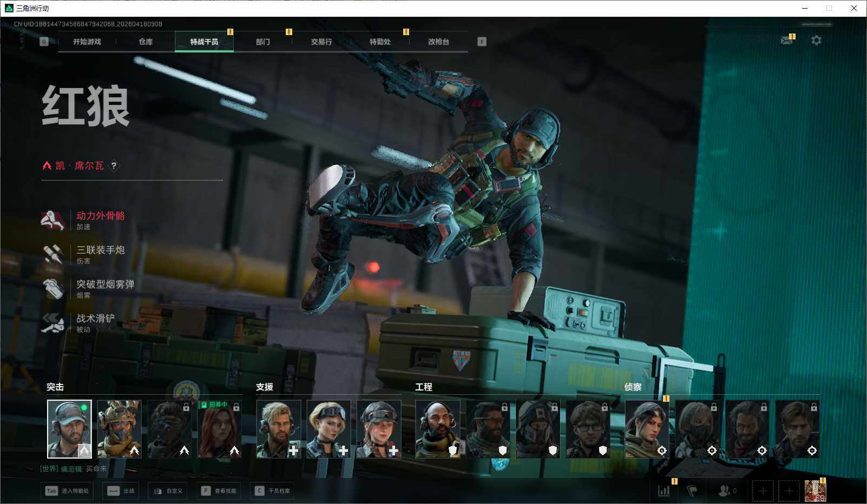Select the red-haired 招募中 operator portrait
The image size is (867, 504).
tap(219, 429)
